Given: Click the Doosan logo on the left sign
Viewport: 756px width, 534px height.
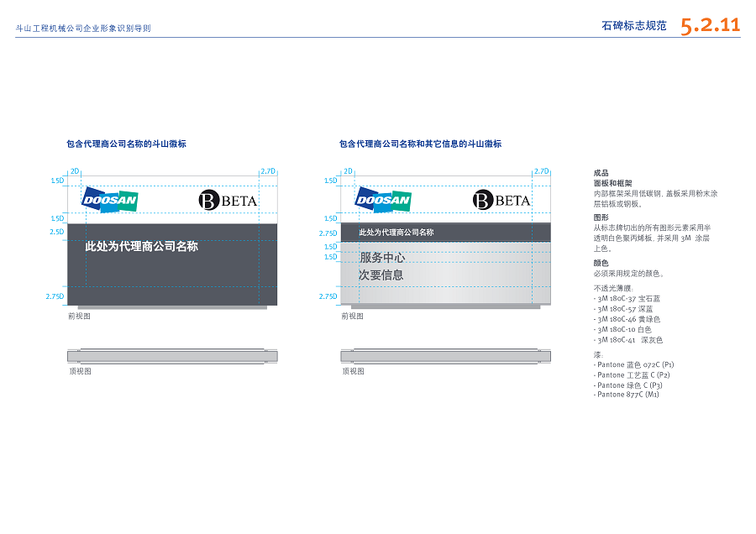Looking at the screenshot, I should coord(110,200).
